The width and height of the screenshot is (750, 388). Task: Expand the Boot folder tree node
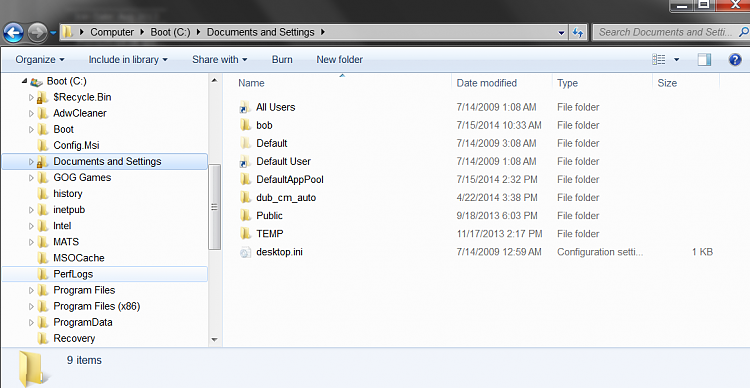31,130
